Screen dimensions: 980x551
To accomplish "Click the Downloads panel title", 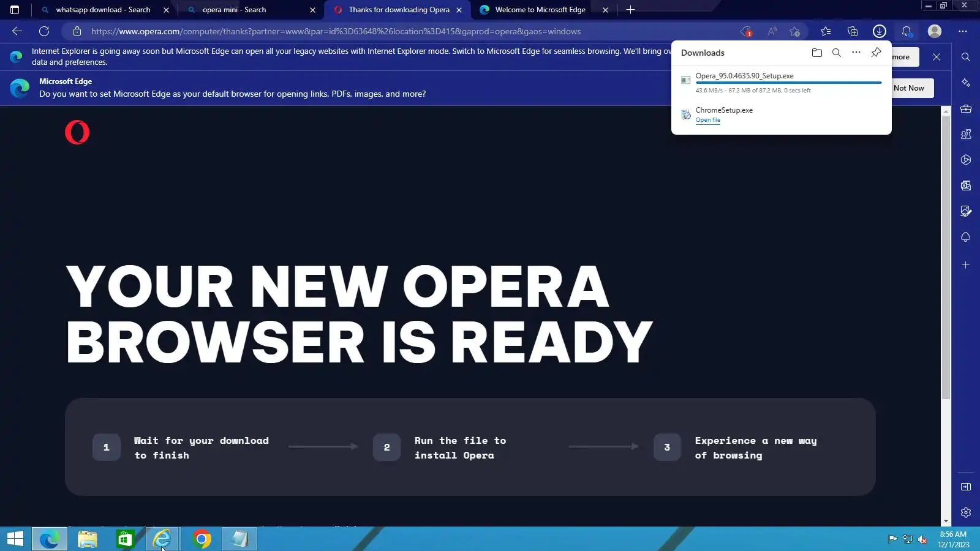I will coord(703,53).
